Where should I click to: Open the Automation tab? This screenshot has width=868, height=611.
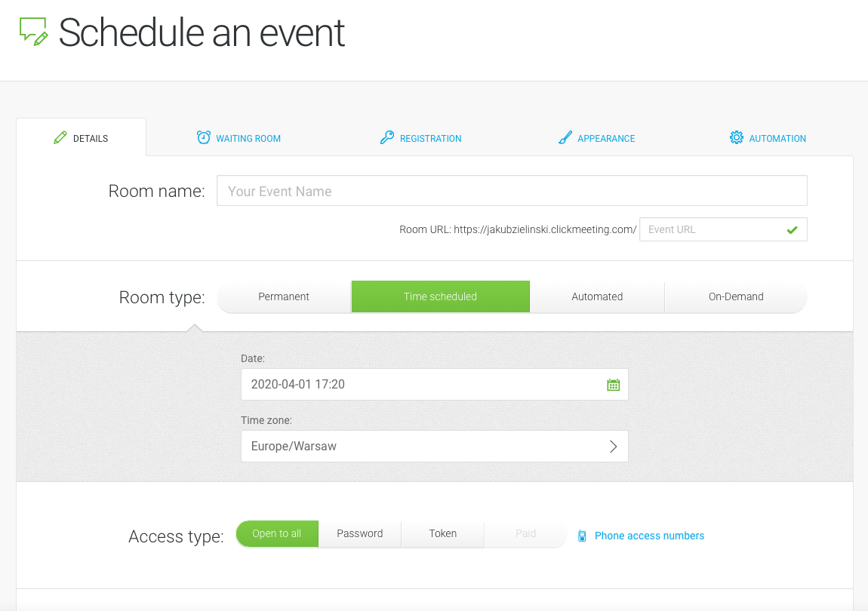tap(768, 138)
